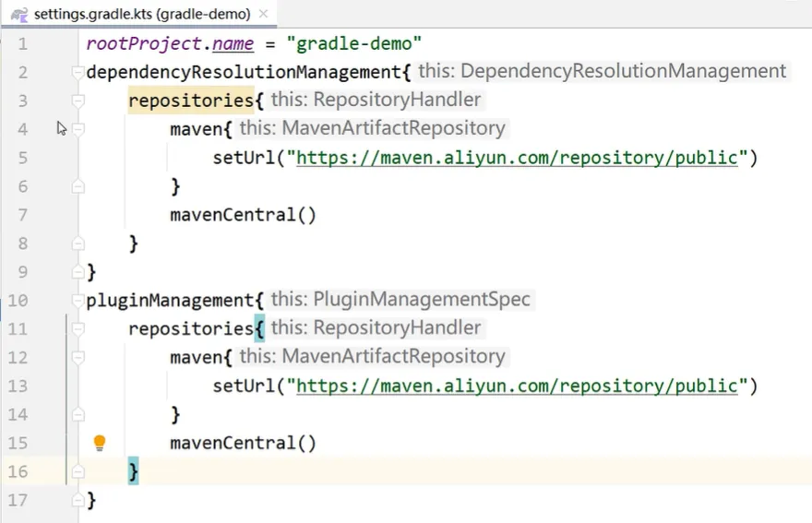Click the name property on line 1
The image size is (812, 523).
[233, 43]
